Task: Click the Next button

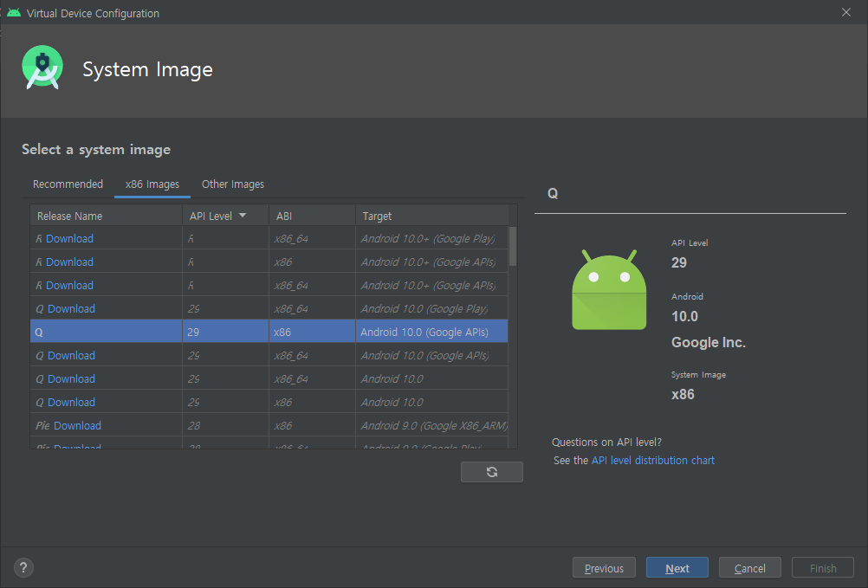Action: [x=677, y=568]
